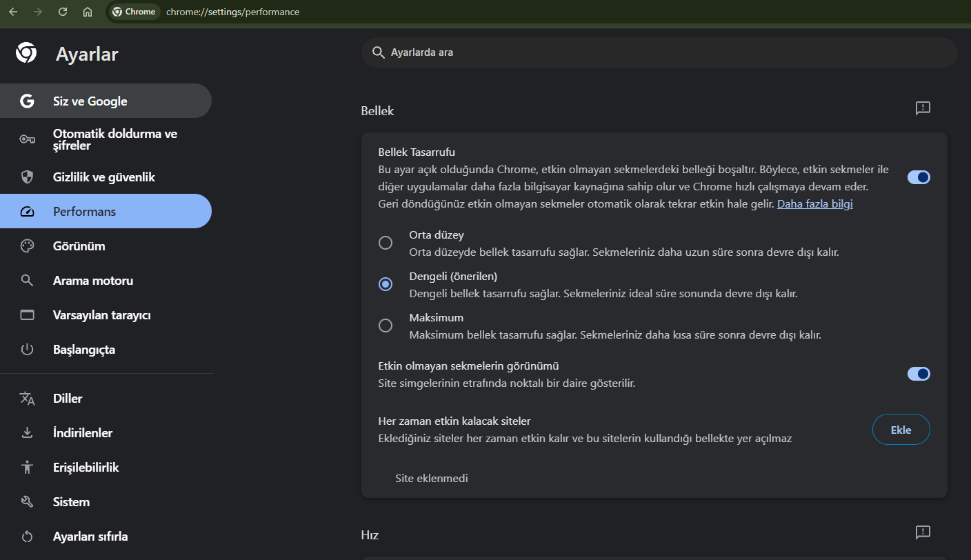Select the Orta düzey radio option

[386, 243]
